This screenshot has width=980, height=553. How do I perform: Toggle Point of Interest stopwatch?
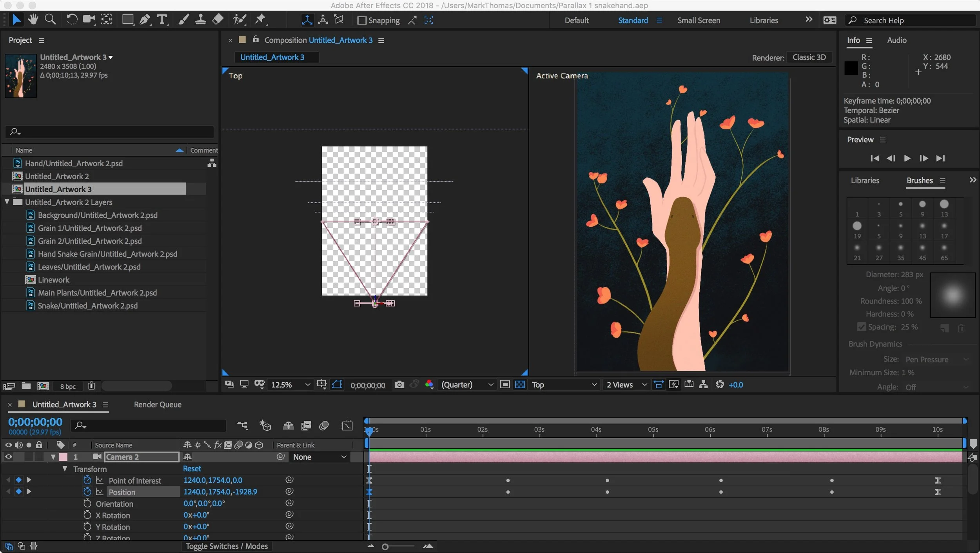(x=87, y=480)
